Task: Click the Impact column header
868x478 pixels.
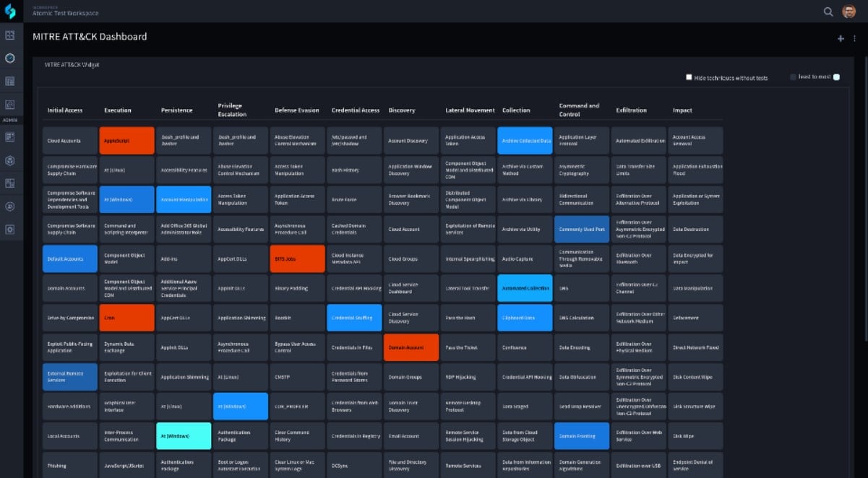Action: (x=682, y=110)
